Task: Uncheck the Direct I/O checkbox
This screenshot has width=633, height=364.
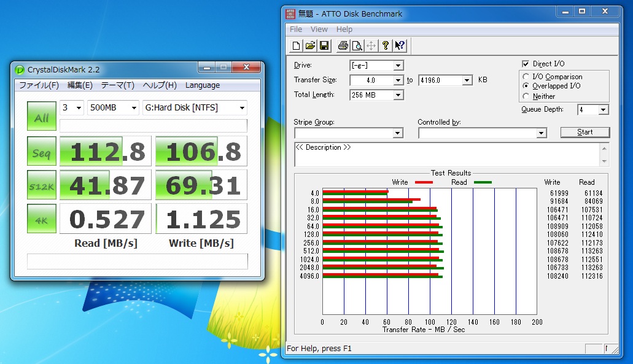Action: (x=526, y=64)
